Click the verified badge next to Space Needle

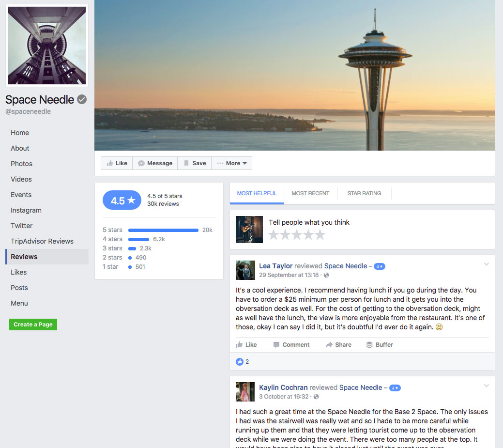click(82, 99)
